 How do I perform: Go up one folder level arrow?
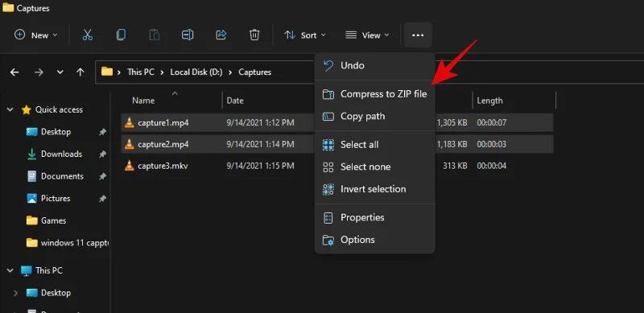80,72
